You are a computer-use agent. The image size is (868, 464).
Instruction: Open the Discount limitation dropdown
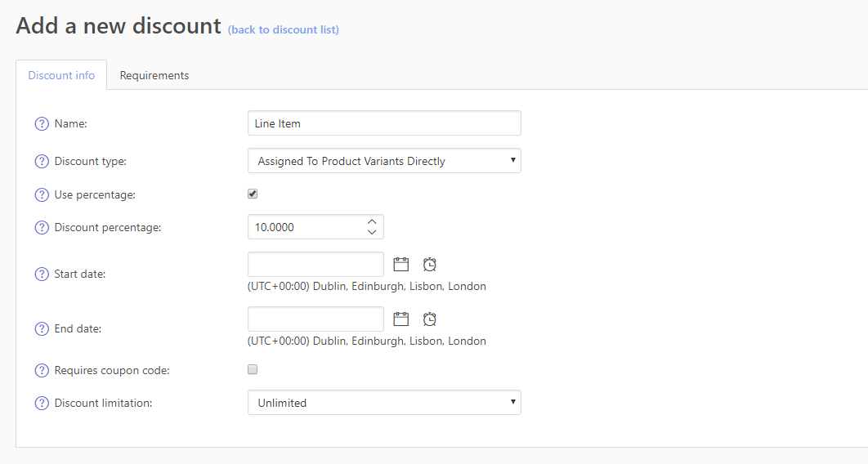[x=384, y=403]
